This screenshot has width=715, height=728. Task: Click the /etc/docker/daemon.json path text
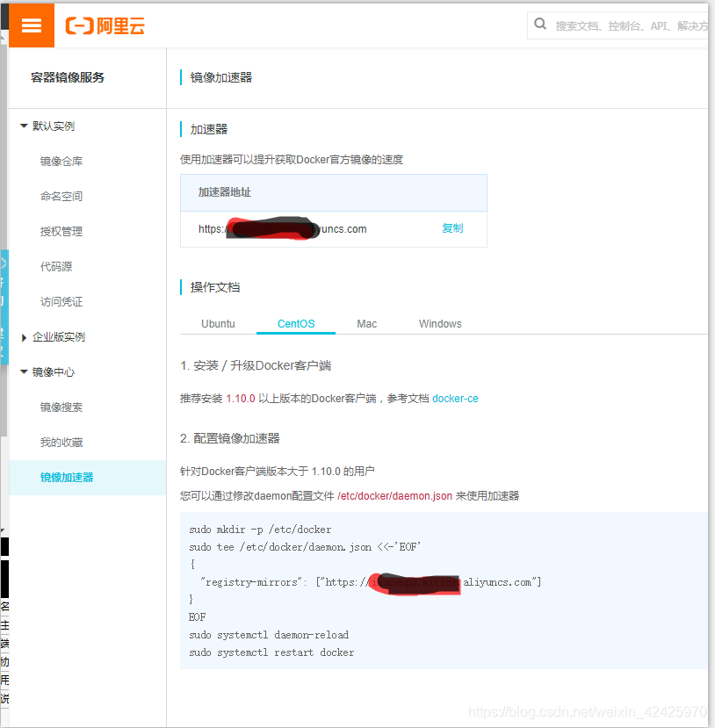pos(394,496)
